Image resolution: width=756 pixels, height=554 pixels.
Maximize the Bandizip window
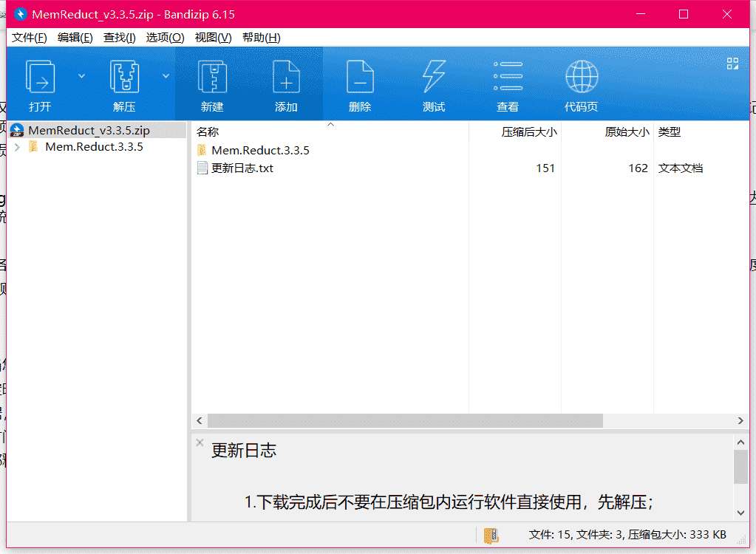coord(683,14)
